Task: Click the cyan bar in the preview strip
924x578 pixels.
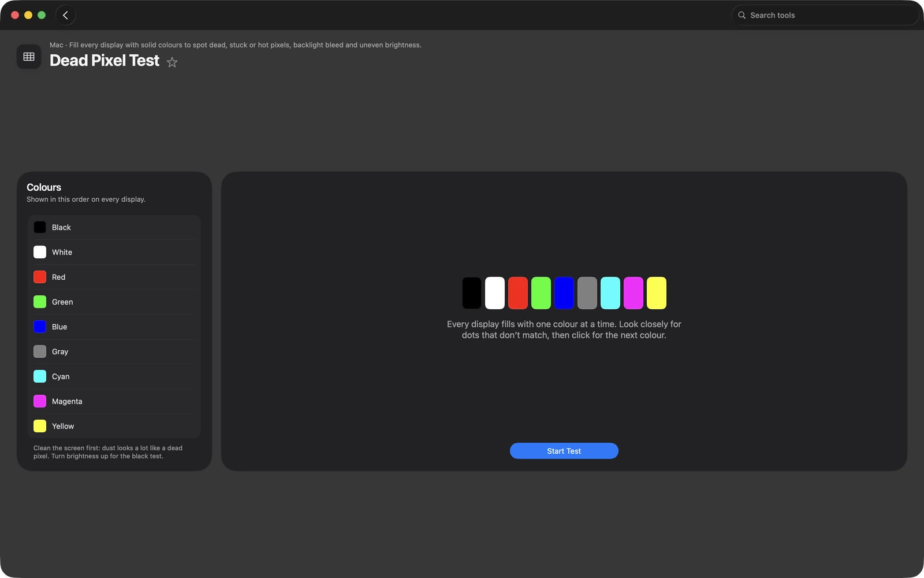Action: [610, 293]
